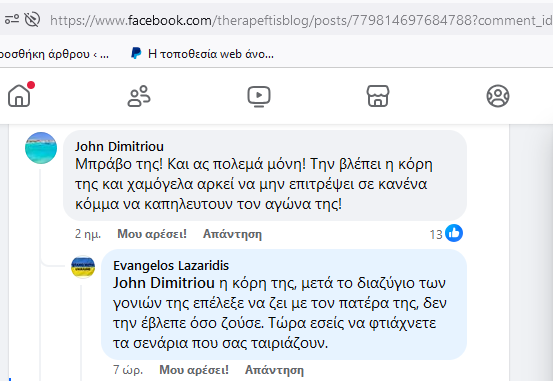Screen dimensions: 553x381
Task: Reply to John Dimitriou's comment via Απάντηση
Action: [232, 234]
